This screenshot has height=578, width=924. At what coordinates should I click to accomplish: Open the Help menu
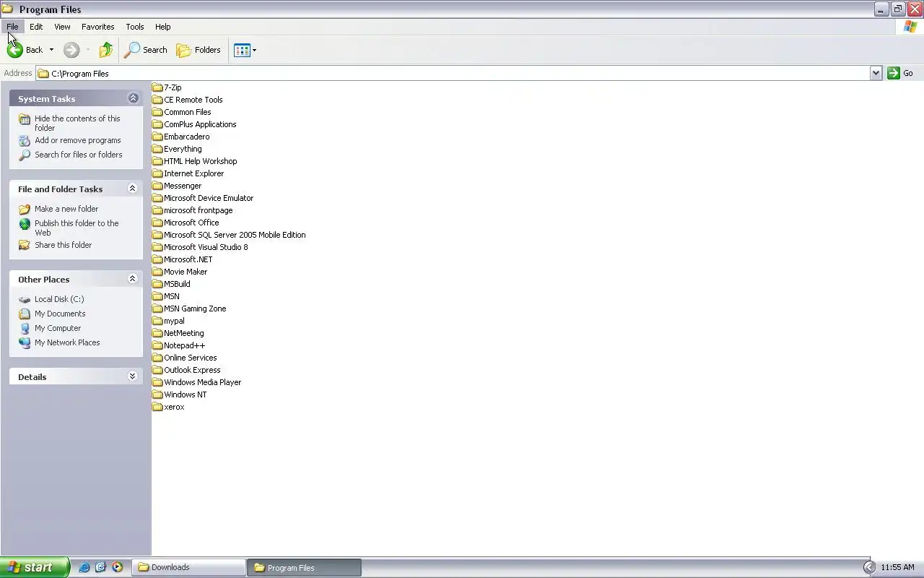click(163, 27)
